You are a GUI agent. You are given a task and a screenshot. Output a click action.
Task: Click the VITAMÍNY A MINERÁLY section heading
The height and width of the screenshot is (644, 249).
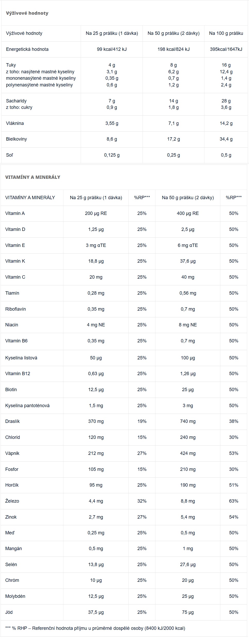(33, 177)
